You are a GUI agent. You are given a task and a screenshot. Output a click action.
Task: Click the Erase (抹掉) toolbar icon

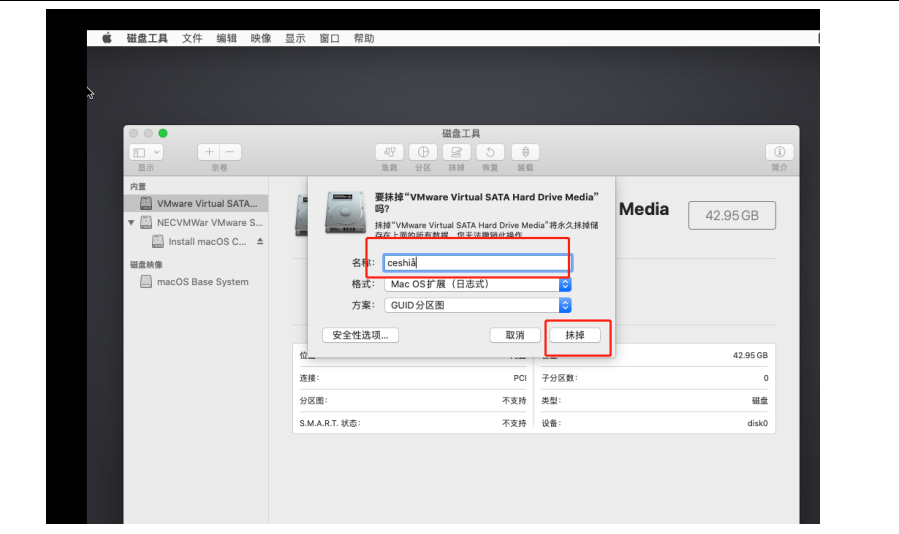(456, 152)
